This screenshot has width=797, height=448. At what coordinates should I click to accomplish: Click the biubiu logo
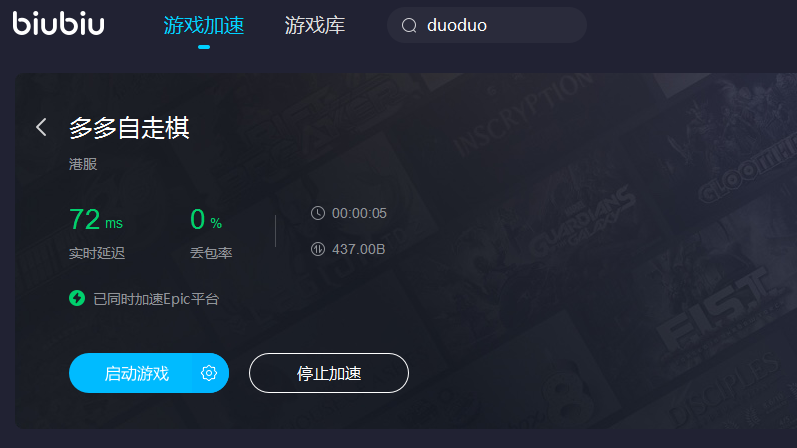pos(58,24)
